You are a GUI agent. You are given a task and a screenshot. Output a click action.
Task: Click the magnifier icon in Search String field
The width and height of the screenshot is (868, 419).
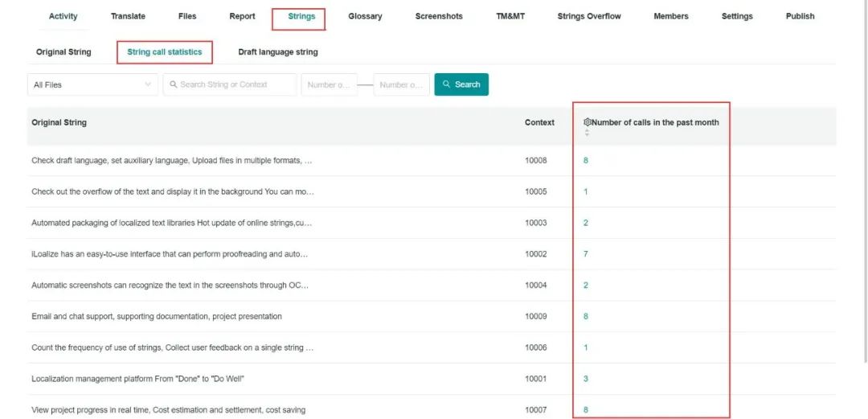point(174,84)
